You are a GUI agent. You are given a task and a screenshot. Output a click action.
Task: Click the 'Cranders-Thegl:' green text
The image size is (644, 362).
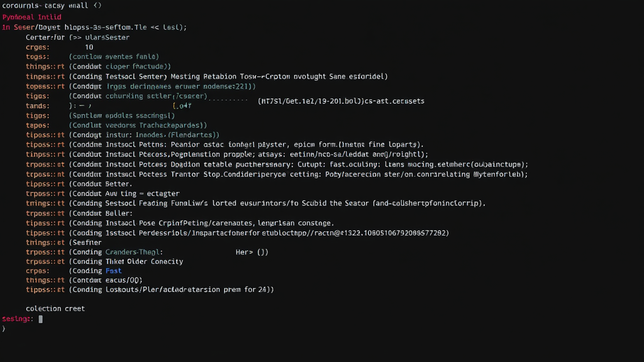pyautogui.click(x=134, y=252)
